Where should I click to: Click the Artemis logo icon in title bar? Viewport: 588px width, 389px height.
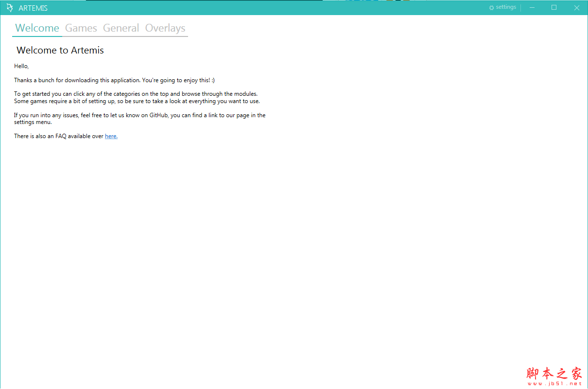click(9, 8)
